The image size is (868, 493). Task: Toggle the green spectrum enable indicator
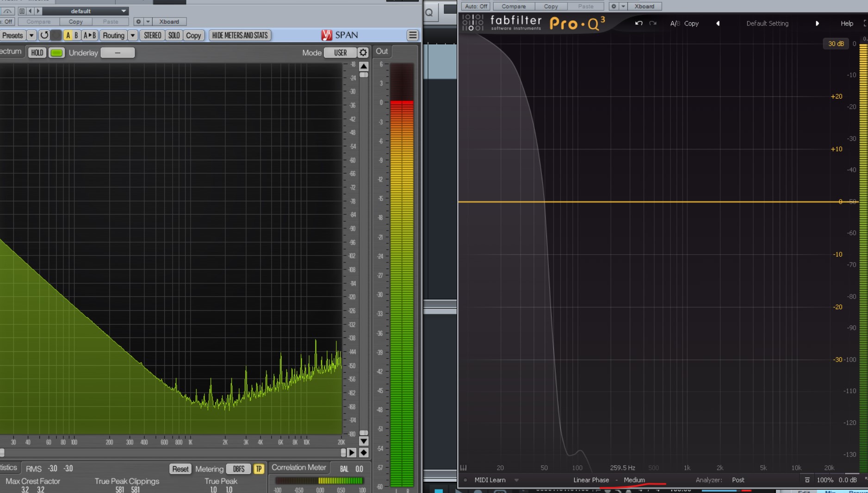pyautogui.click(x=56, y=53)
